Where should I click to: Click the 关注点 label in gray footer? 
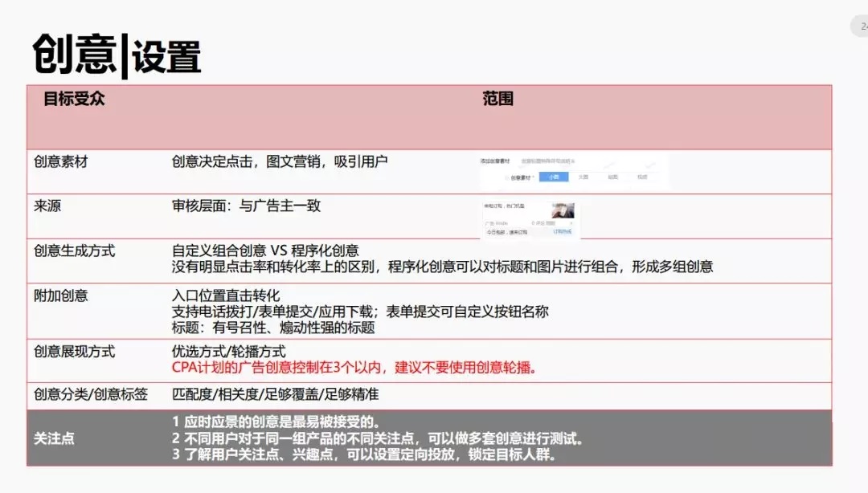54,438
